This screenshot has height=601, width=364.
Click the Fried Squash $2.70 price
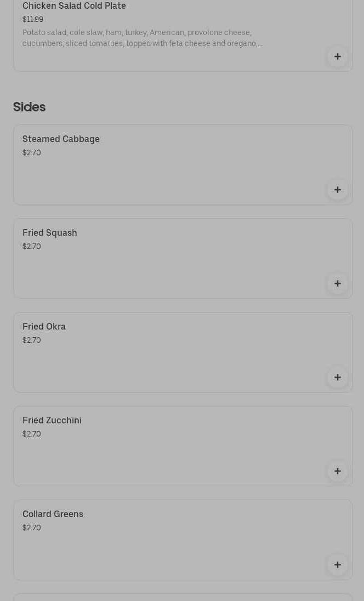coord(32,247)
